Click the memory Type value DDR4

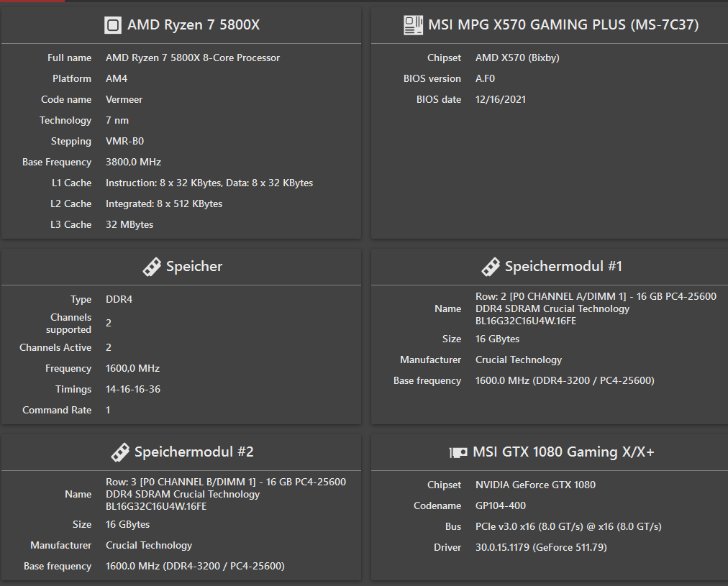coord(119,300)
